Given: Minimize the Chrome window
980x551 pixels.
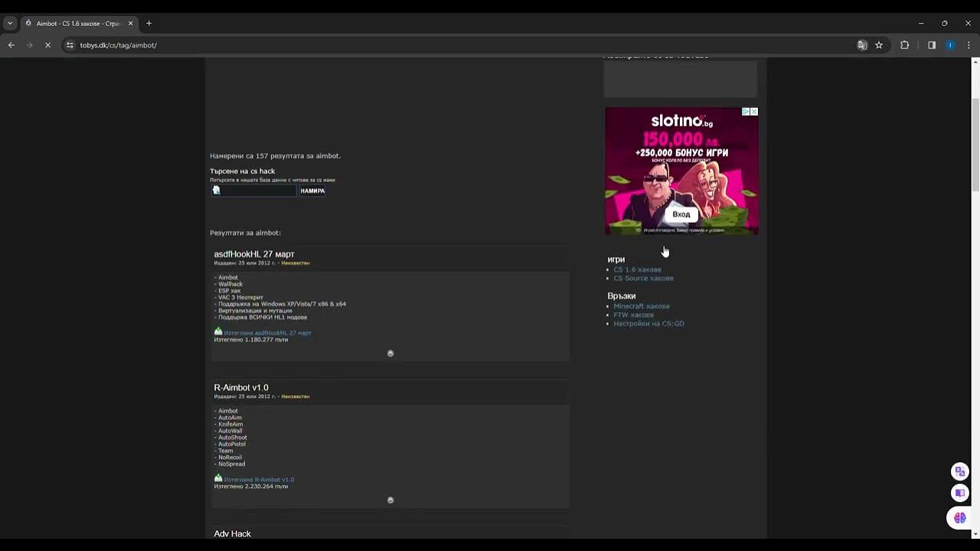Looking at the screenshot, I should tap(921, 24).
